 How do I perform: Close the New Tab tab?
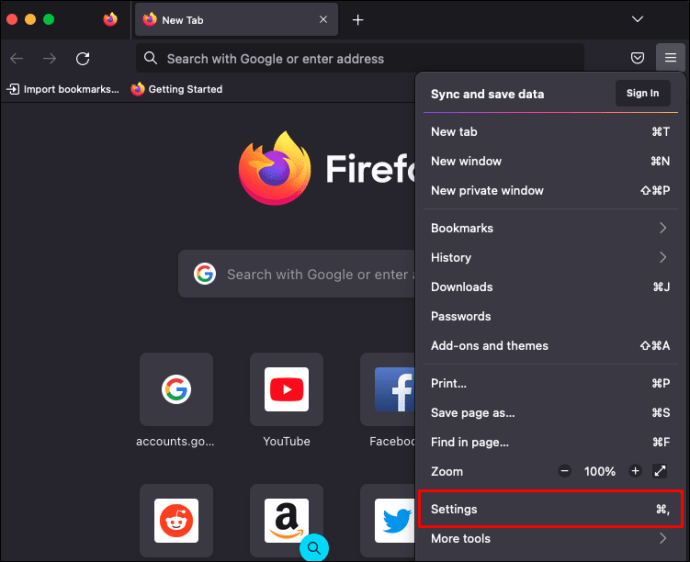coord(323,19)
